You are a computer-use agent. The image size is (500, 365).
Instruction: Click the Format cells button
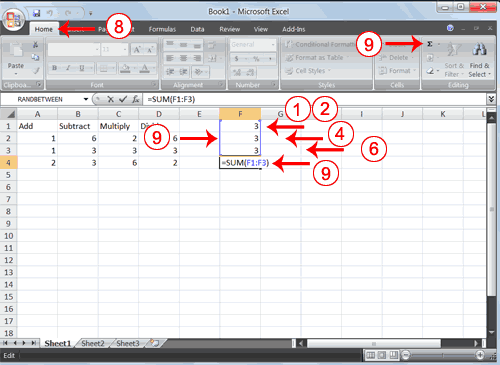tap(397, 71)
